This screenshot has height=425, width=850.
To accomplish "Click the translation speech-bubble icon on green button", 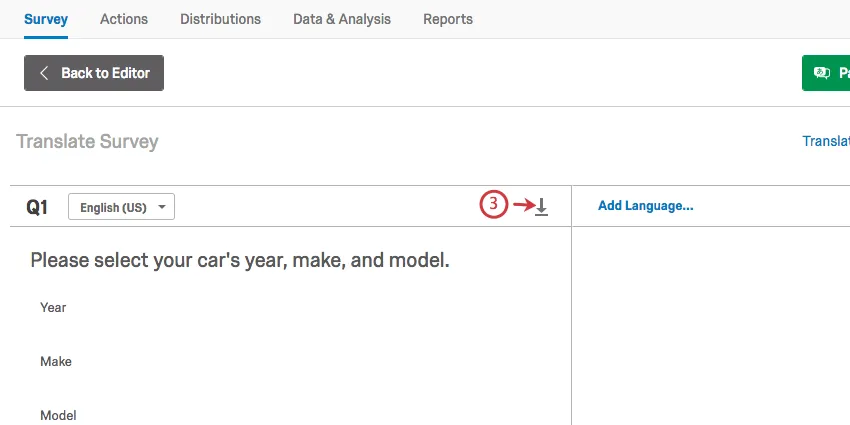I will pos(823,73).
